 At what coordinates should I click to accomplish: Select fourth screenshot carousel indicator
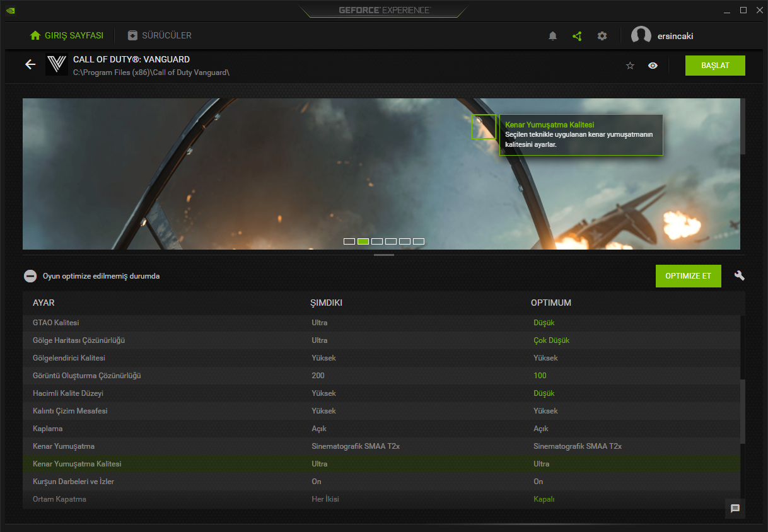coord(391,241)
